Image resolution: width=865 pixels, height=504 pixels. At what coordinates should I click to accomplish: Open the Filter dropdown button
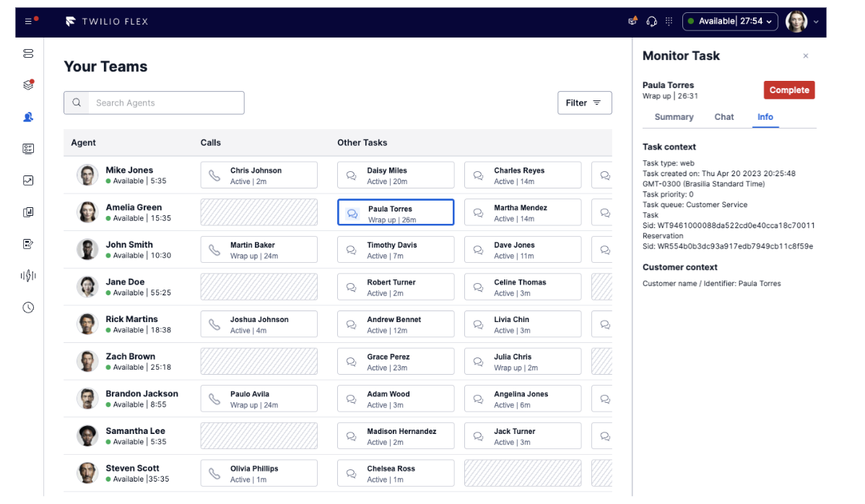pos(584,103)
